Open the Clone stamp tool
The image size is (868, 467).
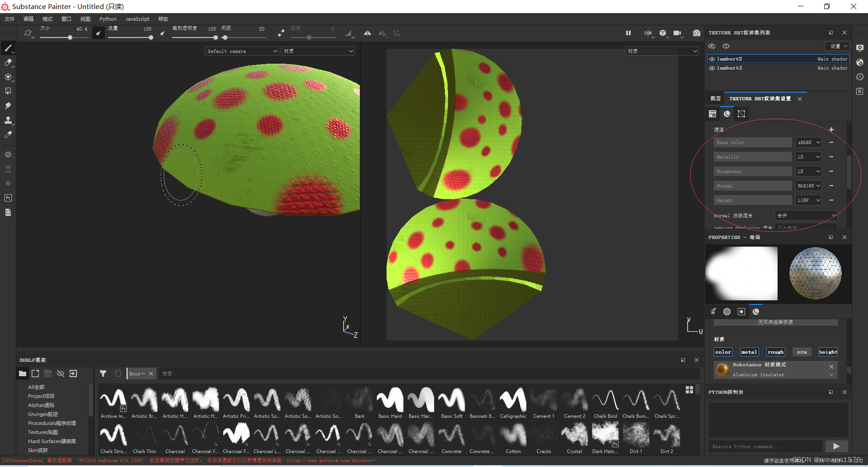8,120
